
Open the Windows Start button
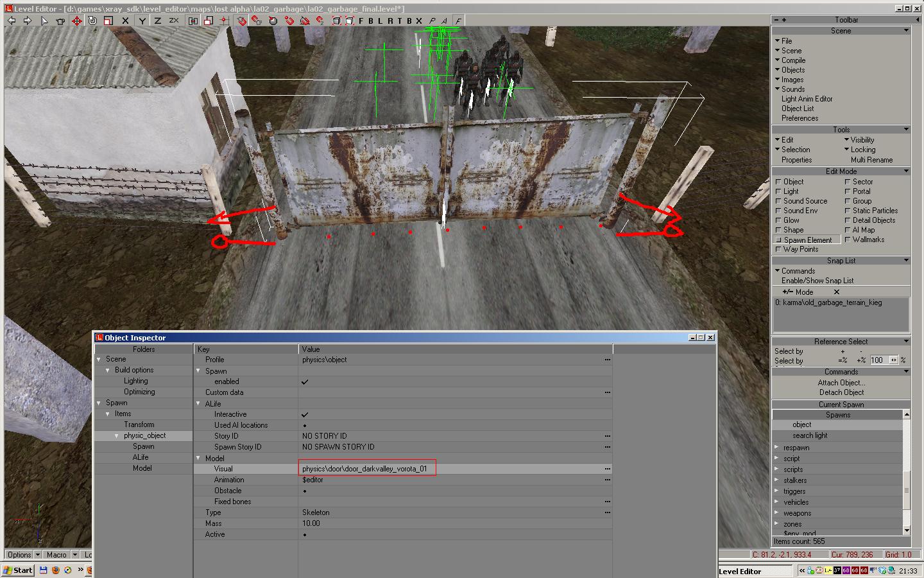18,570
